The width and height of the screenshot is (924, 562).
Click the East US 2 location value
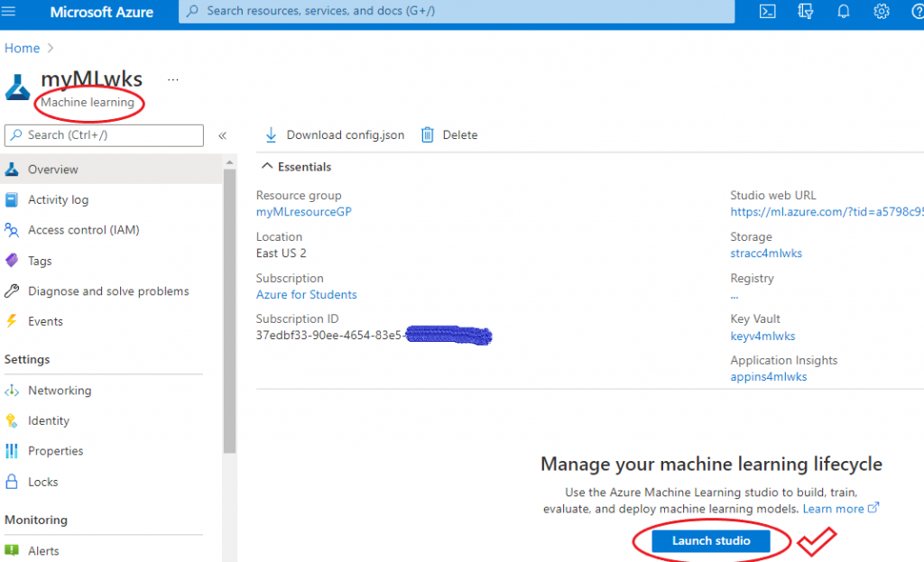(x=282, y=253)
